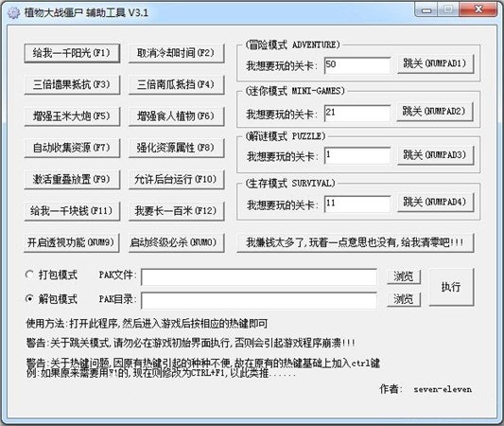Viewport: 504px width, 426px height.
Task: Click 激活重叠放置 (F9) button
Action: click(72, 179)
